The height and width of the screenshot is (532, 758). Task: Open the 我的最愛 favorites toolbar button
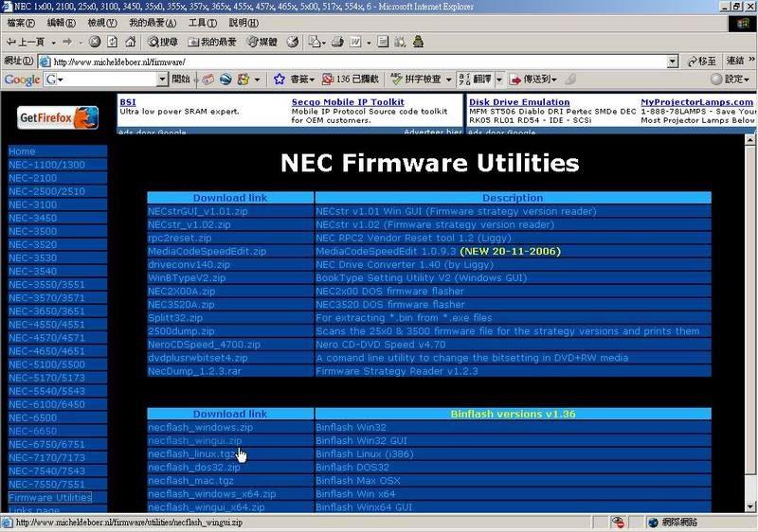coord(211,42)
